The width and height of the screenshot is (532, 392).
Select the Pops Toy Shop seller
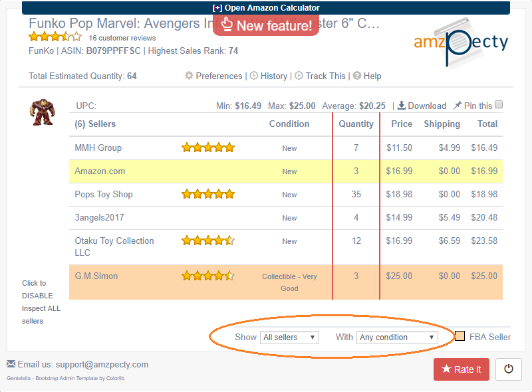[104, 194]
